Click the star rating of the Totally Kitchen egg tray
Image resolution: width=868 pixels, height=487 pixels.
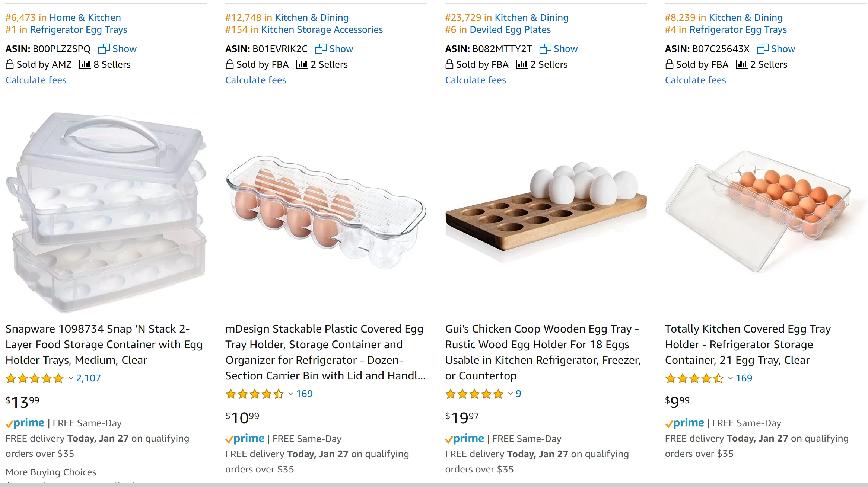click(x=694, y=378)
